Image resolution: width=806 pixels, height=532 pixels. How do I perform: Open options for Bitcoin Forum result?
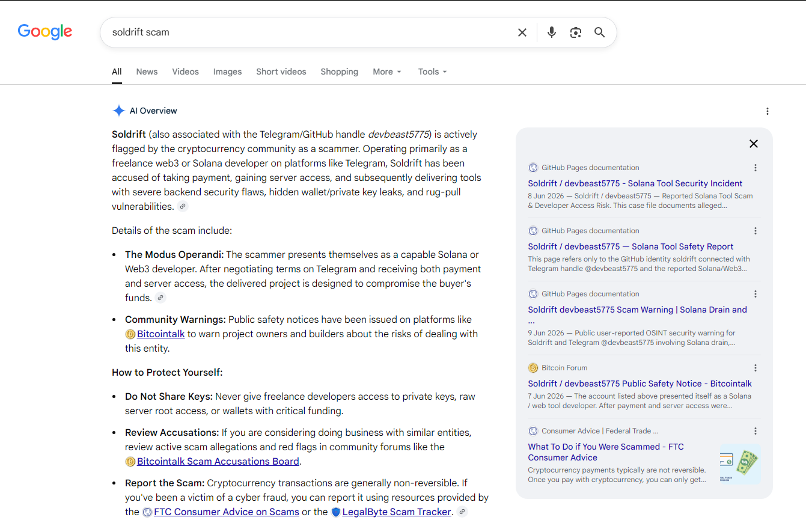point(756,368)
